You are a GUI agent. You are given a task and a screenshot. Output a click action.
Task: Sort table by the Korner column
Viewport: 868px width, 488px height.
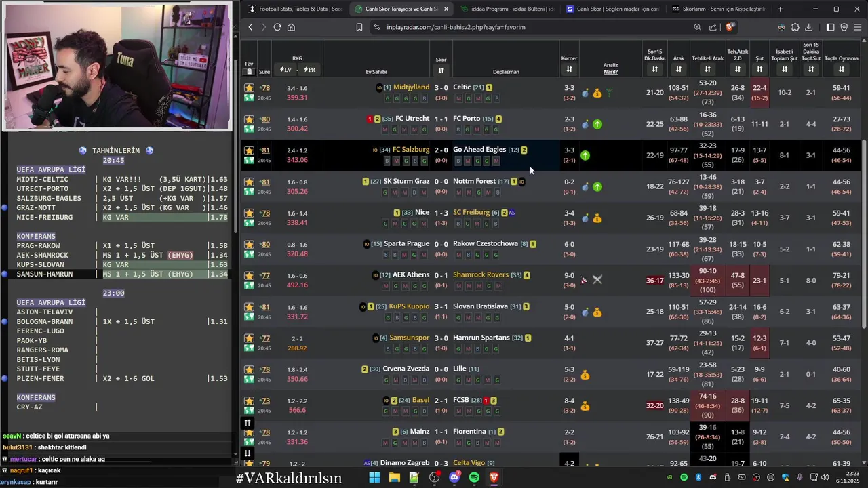pyautogui.click(x=569, y=69)
